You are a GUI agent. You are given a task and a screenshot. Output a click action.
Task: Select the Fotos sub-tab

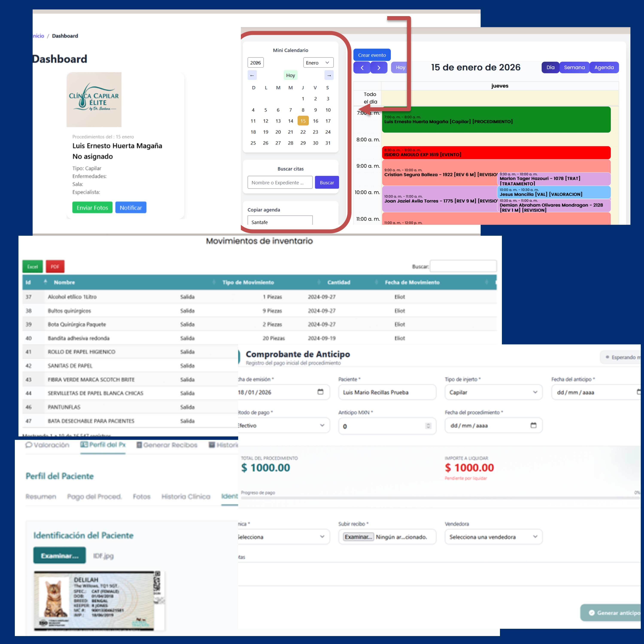click(142, 497)
